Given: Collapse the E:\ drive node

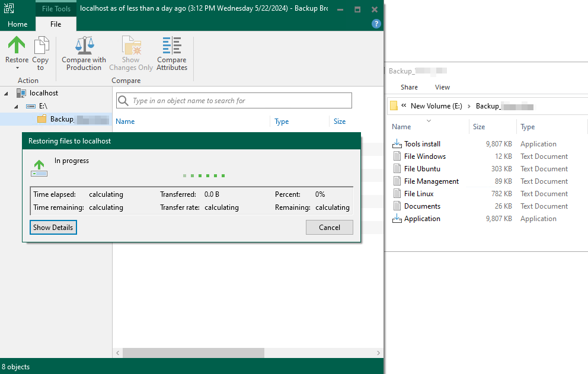Looking at the screenshot, I should coord(17,106).
